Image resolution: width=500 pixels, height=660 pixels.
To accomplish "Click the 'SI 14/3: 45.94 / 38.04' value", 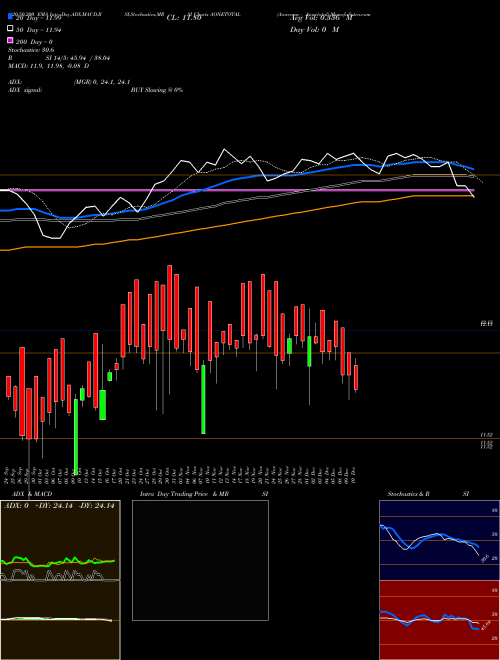I will [78, 58].
